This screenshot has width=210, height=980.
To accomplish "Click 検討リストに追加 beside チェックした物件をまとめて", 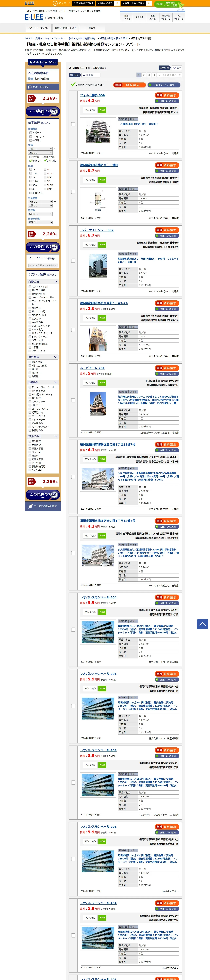I will coord(164,85).
